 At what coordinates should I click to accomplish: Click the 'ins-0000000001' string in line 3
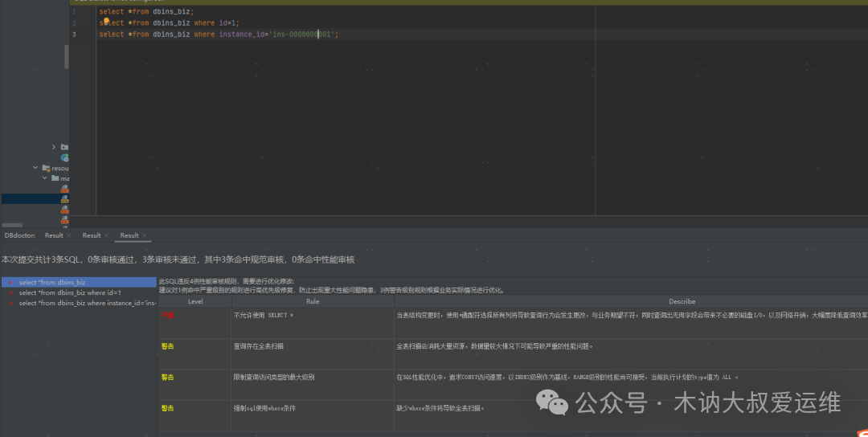(303, 35)
